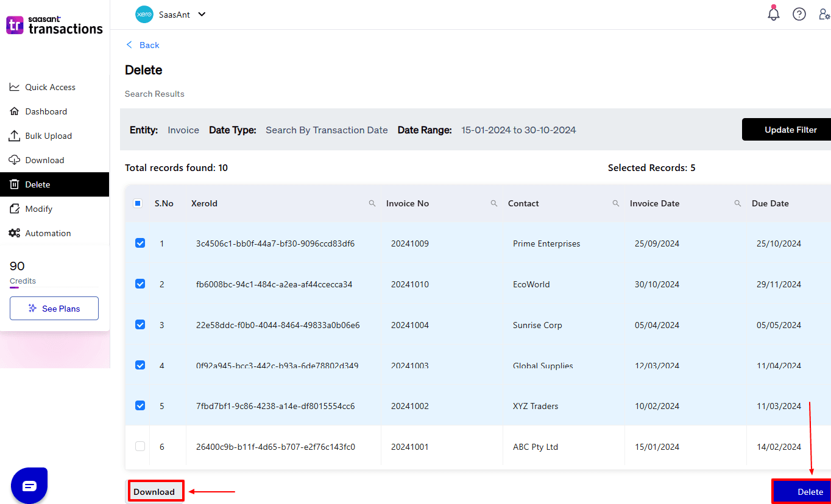Click the search icon in XeroId column

click(x=372, y=203)
